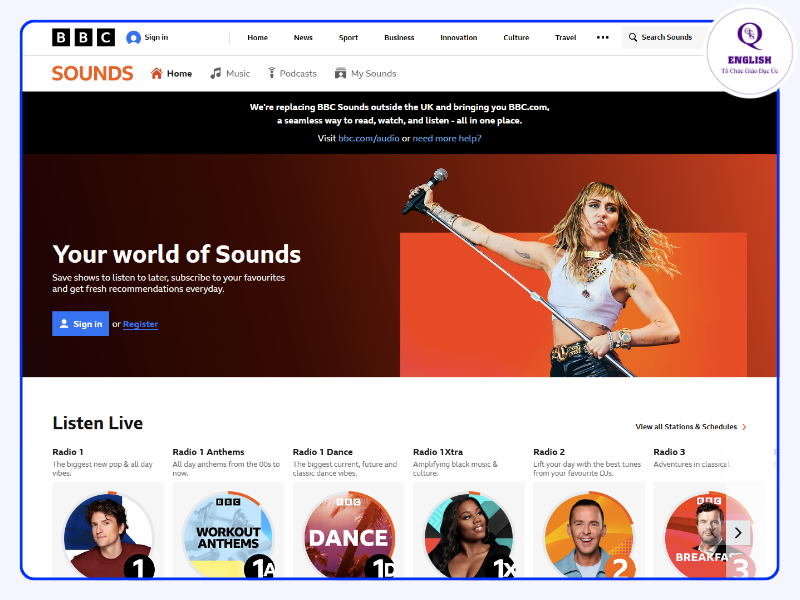The height and width of the screenshot is (600, 800).
Task: Click the Register link
Action: [140, 324]
